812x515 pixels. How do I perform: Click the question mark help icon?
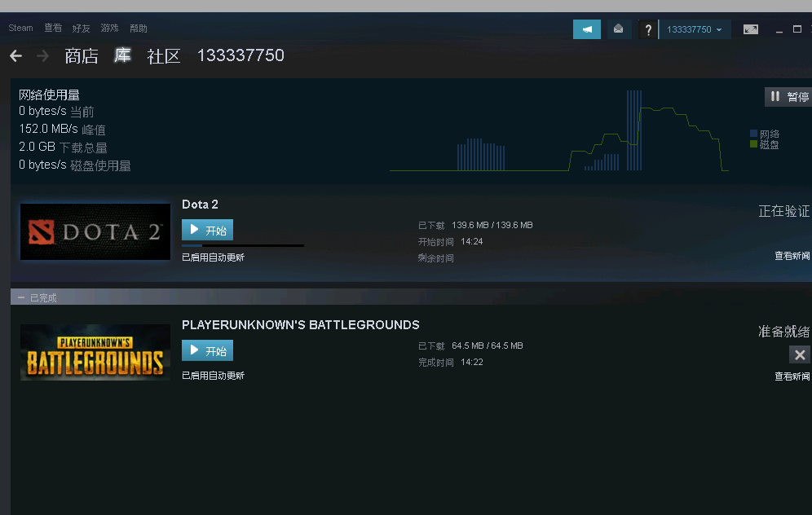(648, 29)
